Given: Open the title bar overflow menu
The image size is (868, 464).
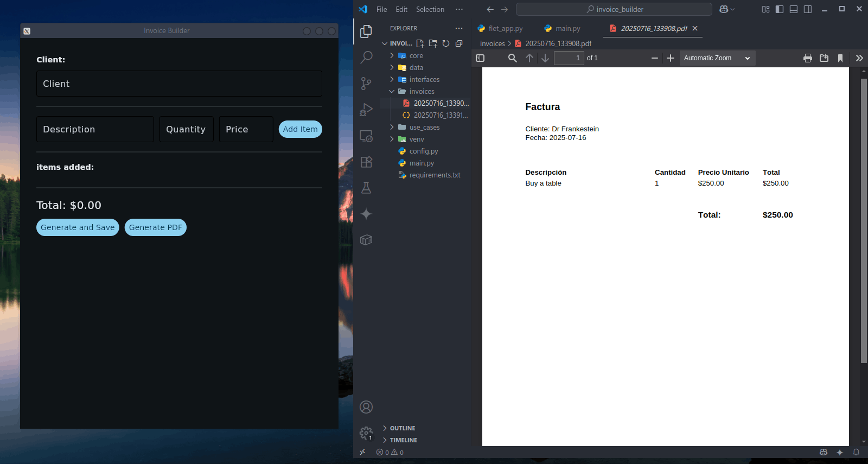Looking at the screenshot, I should point(459,9).
